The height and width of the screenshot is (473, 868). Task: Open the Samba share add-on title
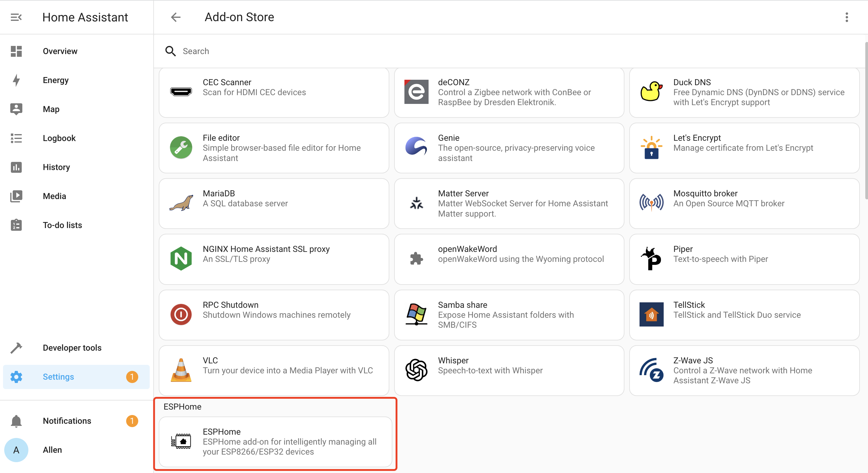click(462, 305)
